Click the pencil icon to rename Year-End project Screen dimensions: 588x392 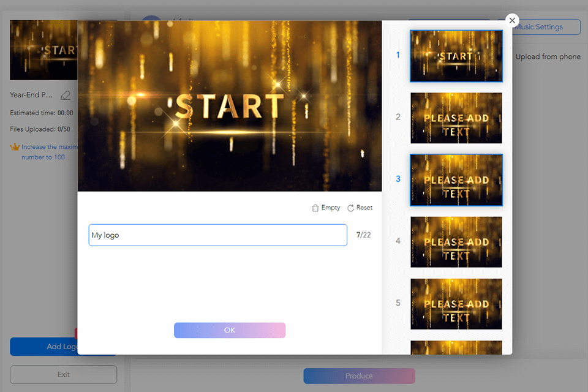65,95
